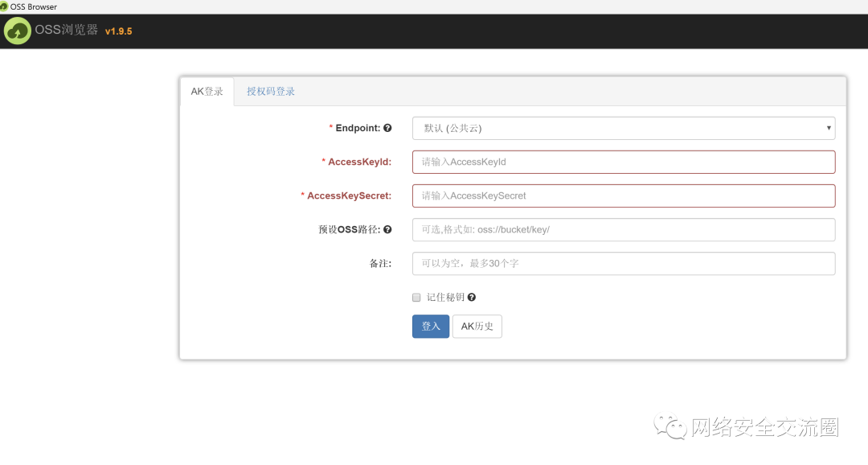Click the 预设OSS路径 field label
868x465 pixels.
click(x=350, y=229)
